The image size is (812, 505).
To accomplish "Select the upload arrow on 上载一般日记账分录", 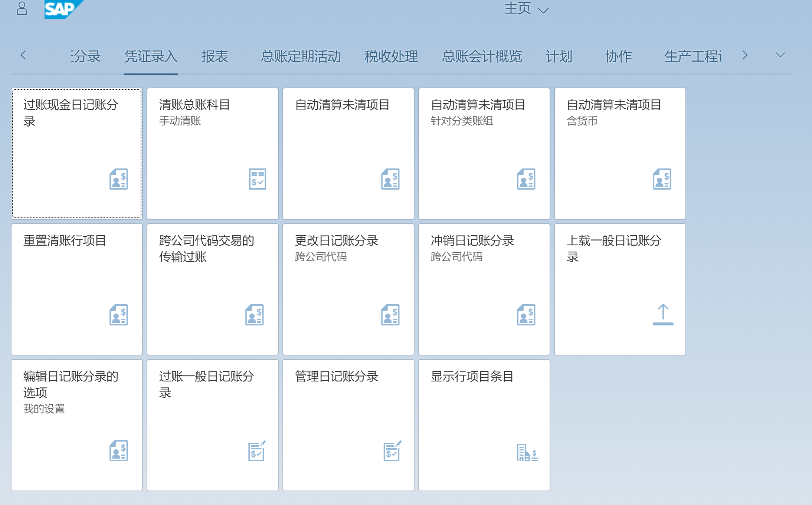I will 663,315.
